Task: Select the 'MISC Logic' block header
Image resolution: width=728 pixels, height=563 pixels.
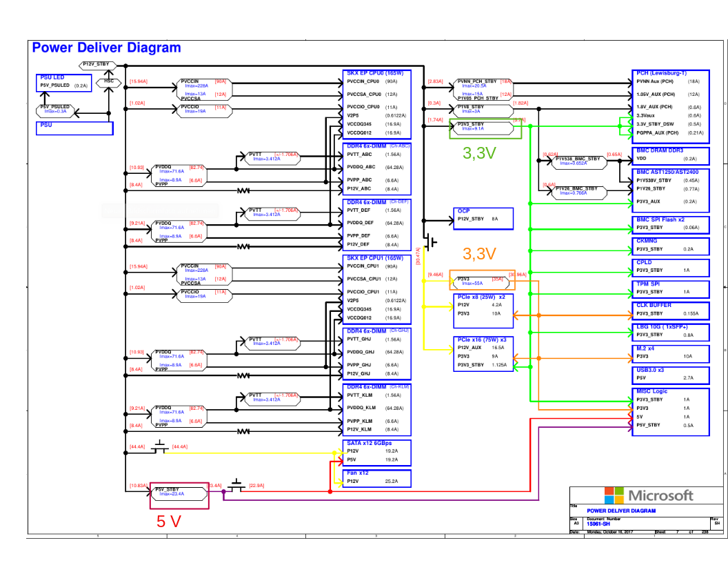Action: pos(652,391)
